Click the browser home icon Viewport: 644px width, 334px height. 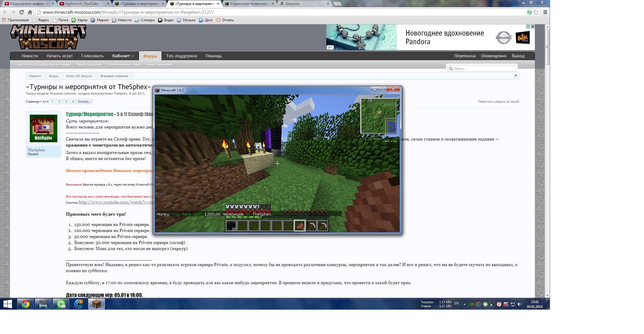click(x=30, y=12)
